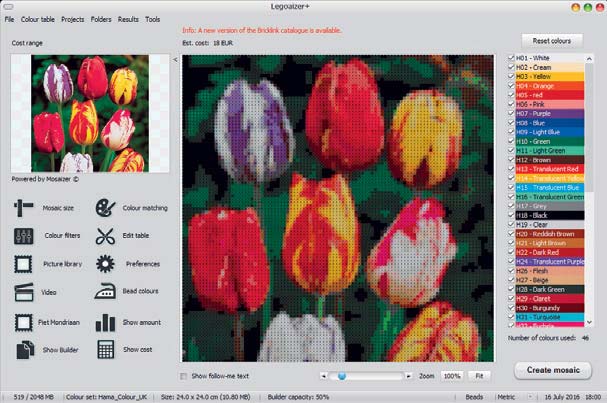The height and width of the screenshot is (403, 607).
Task: Select the H04 - Orange colour swatch
Action: click(550, 86)
